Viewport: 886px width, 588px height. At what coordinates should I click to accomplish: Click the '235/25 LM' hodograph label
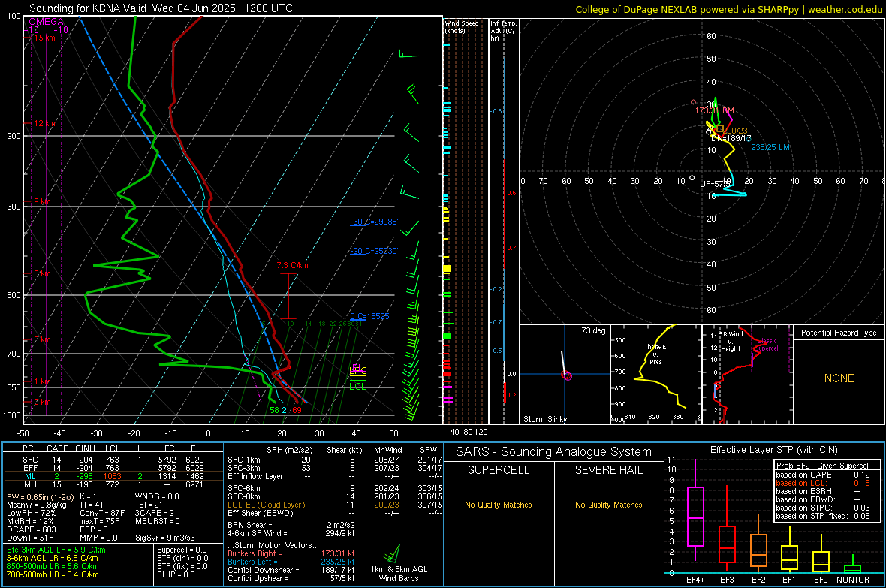pyautogui.click(x=770, y=148)
